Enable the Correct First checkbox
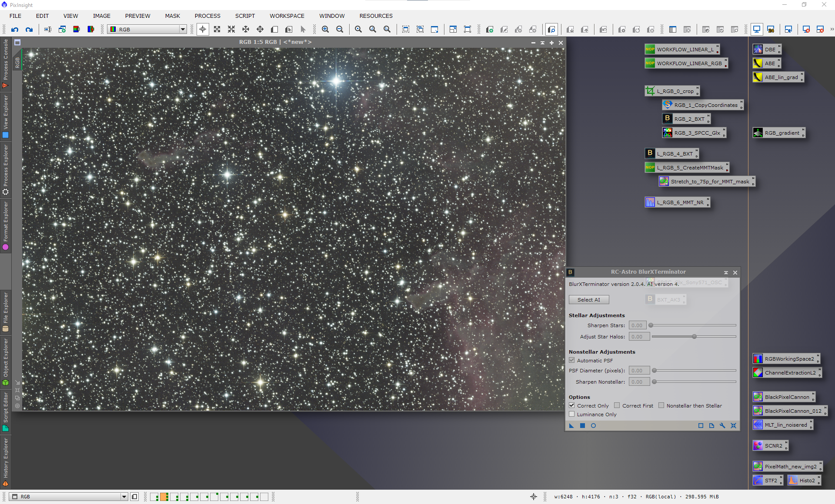The height and width of the screenshot is (504, 835). pos(617,405)
